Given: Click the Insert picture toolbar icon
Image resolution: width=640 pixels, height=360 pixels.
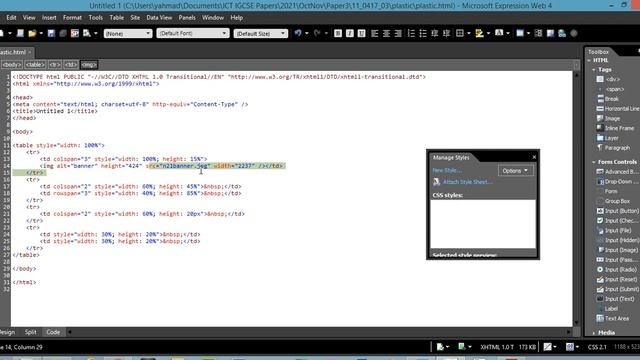Looking at the screenshot, I should point(550,33).
